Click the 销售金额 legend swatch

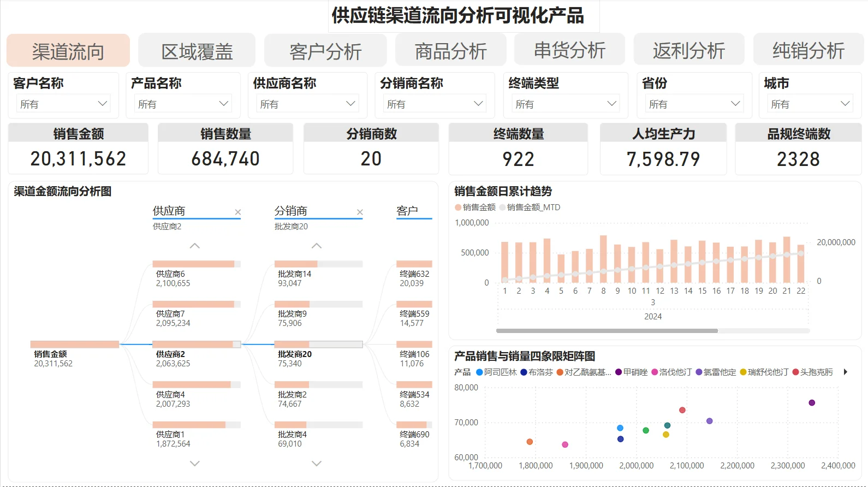pyautogui.click(x=458, y=207)
